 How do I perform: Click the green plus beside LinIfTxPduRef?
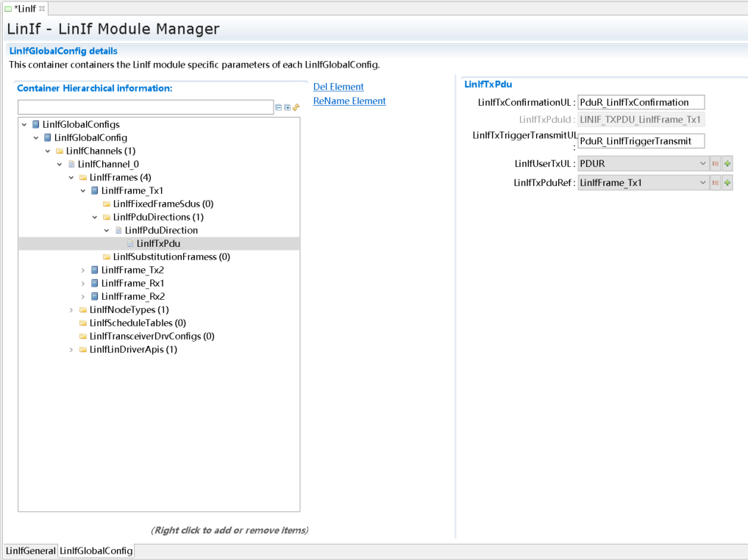727,182
